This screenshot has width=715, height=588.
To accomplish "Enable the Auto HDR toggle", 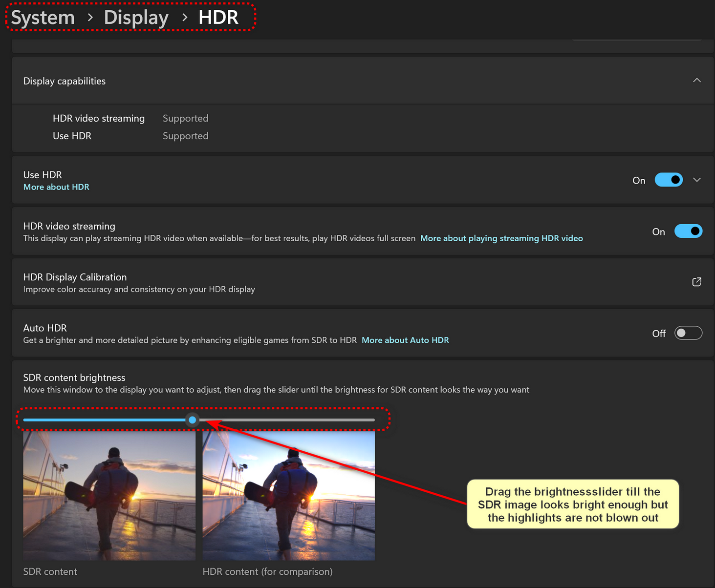I will (688, 333).
